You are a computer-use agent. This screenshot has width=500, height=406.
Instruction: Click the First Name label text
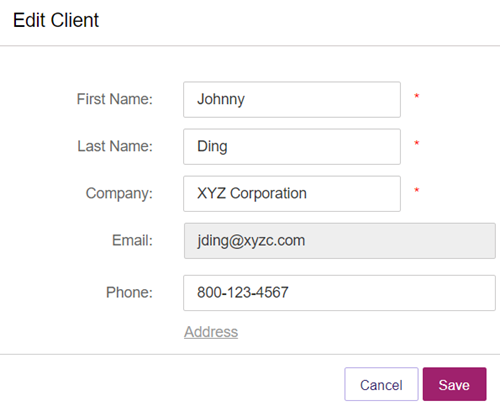(115, 99)
